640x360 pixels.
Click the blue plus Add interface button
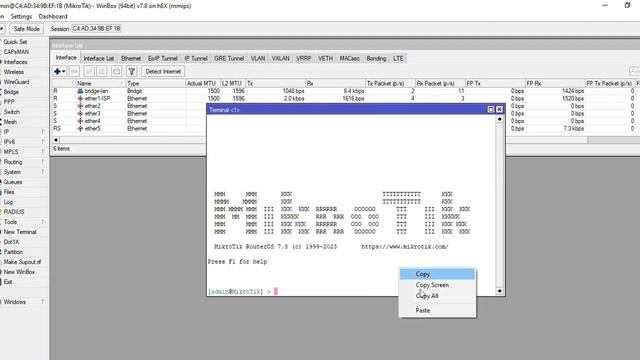57,71
